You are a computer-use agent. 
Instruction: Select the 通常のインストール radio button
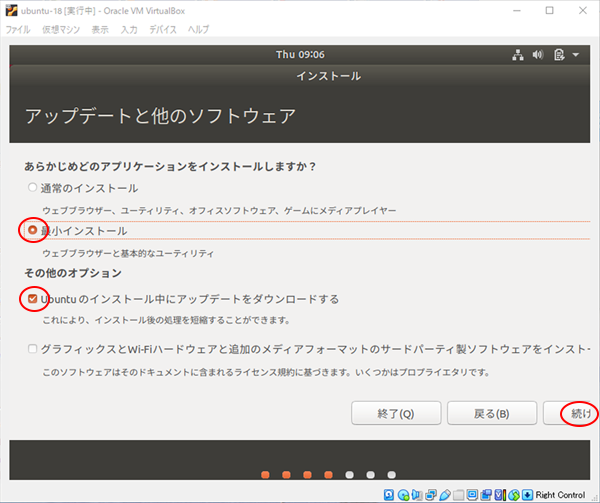[33, 187]
